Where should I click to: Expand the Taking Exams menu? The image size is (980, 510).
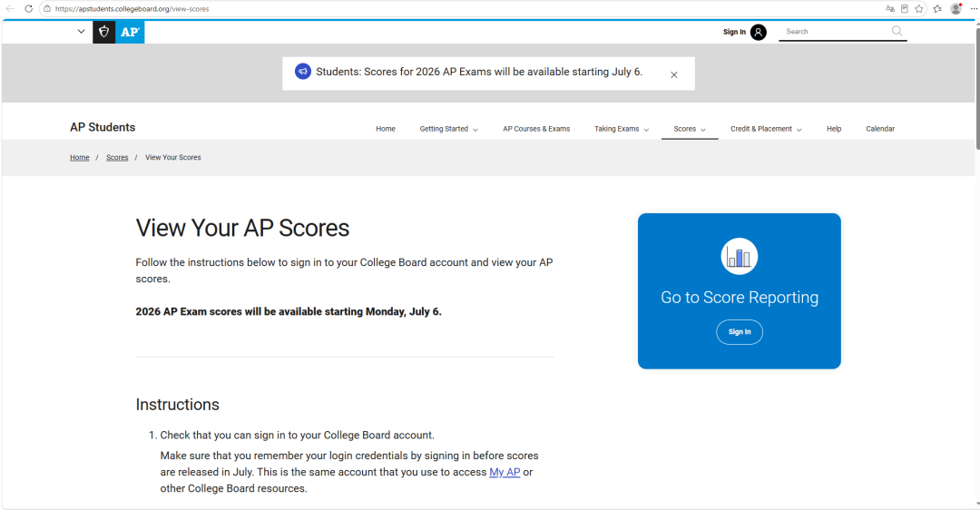(x=622, y=129)
